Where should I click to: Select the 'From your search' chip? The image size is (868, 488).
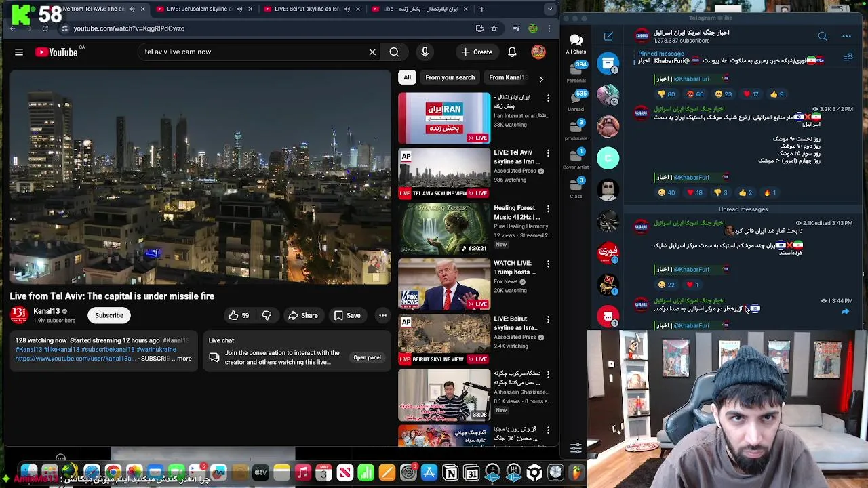(x=450, y=77)
